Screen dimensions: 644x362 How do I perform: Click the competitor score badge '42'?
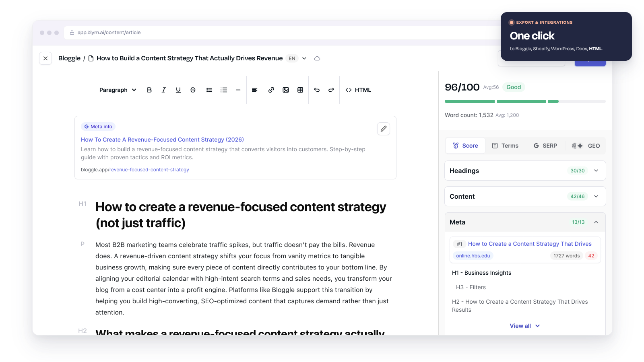click(x=591, y=256)
